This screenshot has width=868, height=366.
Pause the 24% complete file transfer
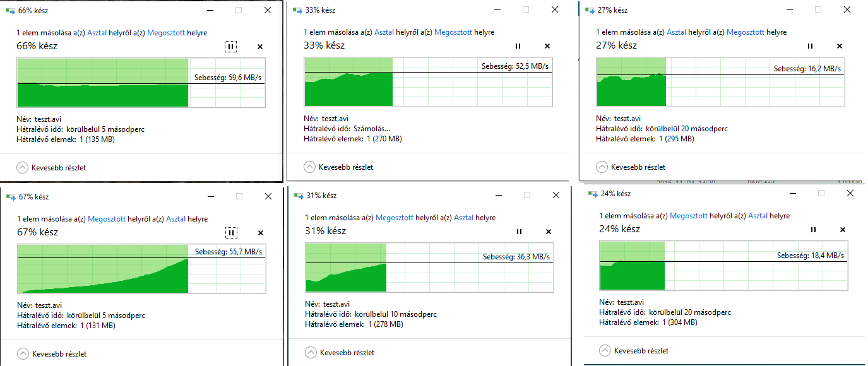click(x=814, y=230)
